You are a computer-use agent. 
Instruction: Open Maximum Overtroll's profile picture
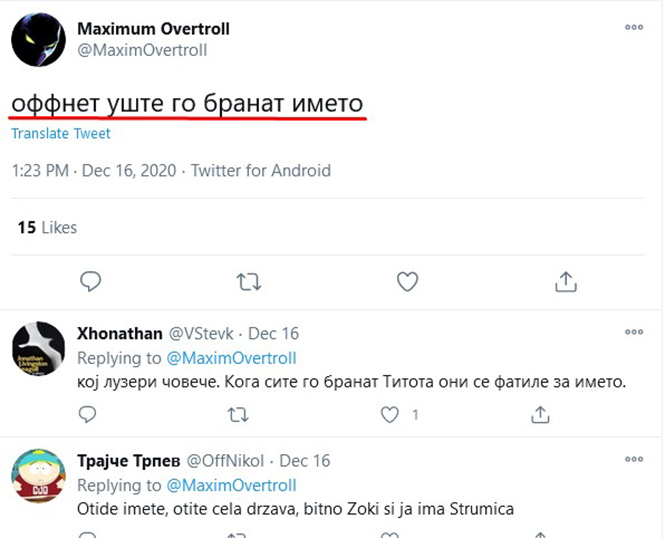click(x=39, y=41)
